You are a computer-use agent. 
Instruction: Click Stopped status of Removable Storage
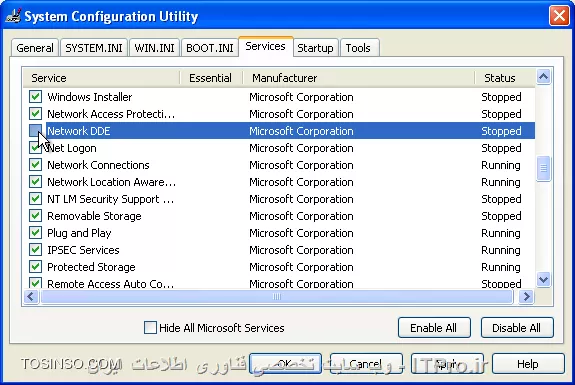(x=501, y=216)
